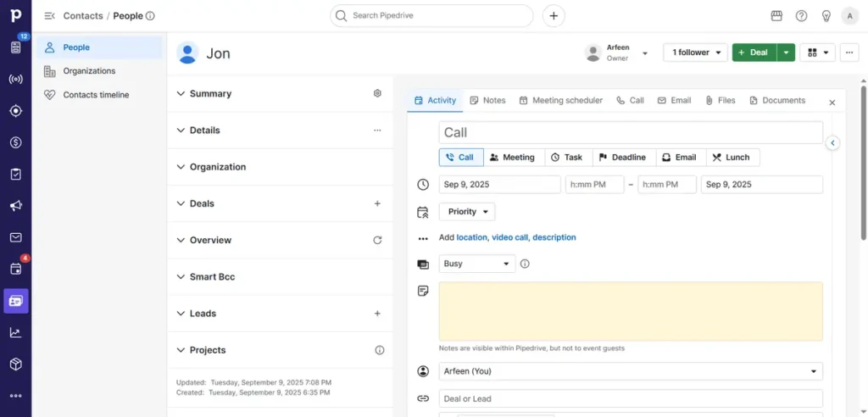Click the Products box sidebar icon
This screenshot has height=417, width=868.
pos(15,364)
